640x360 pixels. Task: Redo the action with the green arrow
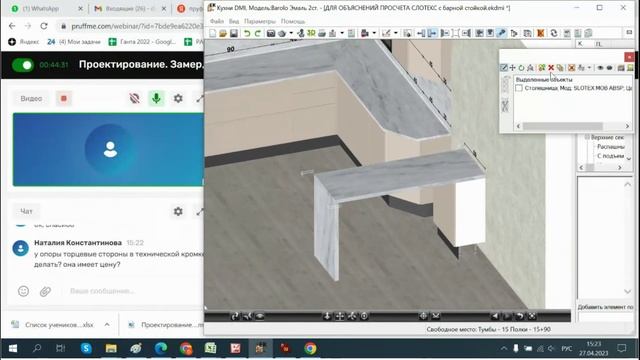coord(258,33)
